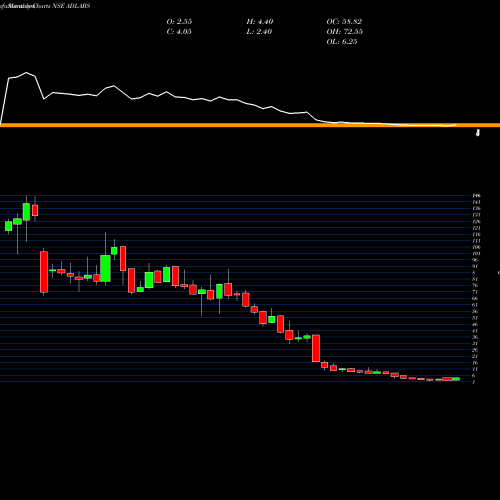
Task: Click the OC: 58.82 statistic
Action: point(344,22)
